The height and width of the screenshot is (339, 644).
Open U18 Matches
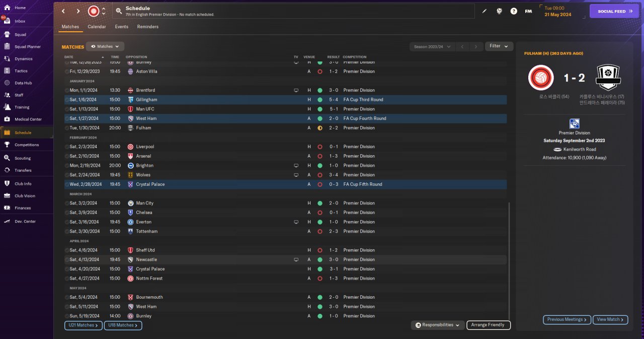[x=123, y=325]
